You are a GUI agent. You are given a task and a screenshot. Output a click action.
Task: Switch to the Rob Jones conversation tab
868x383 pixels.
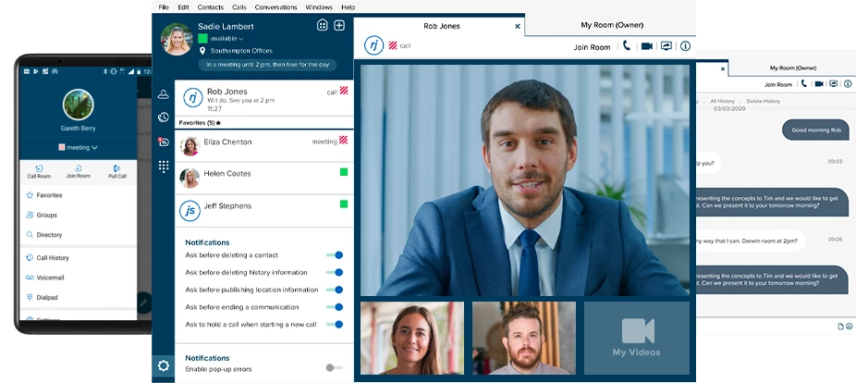[x=441, y=26]
